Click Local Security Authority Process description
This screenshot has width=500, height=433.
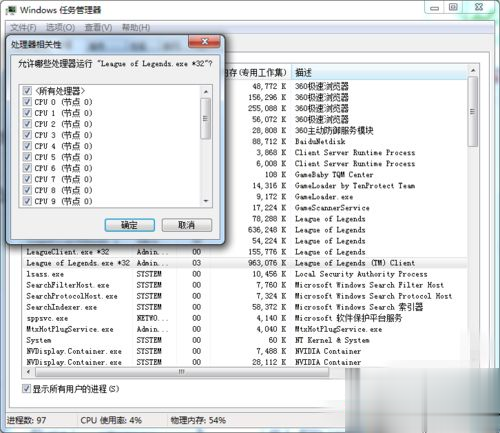361,274
